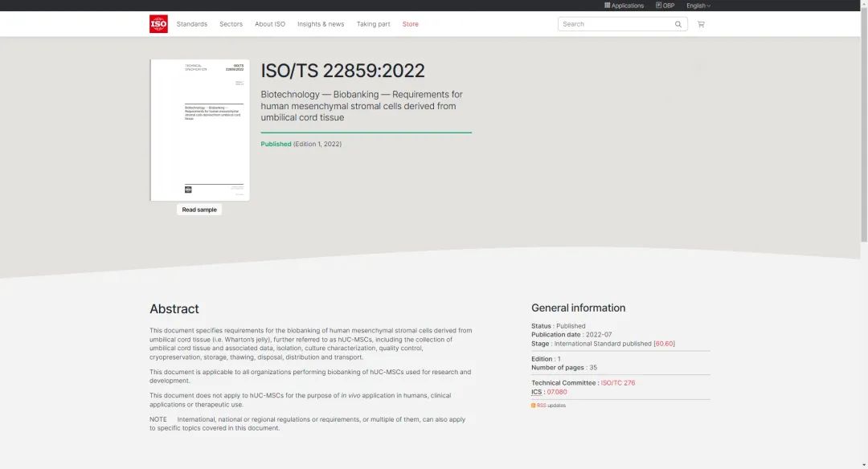Open the Standards menu
The image size is (868, 469).
click(191, 24)
